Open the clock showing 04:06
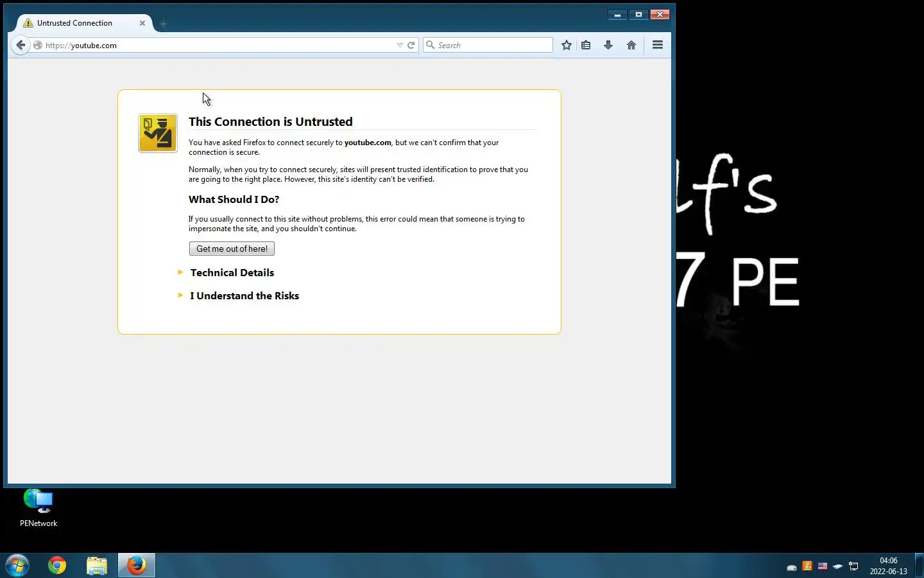 click(x=889, y=566)
